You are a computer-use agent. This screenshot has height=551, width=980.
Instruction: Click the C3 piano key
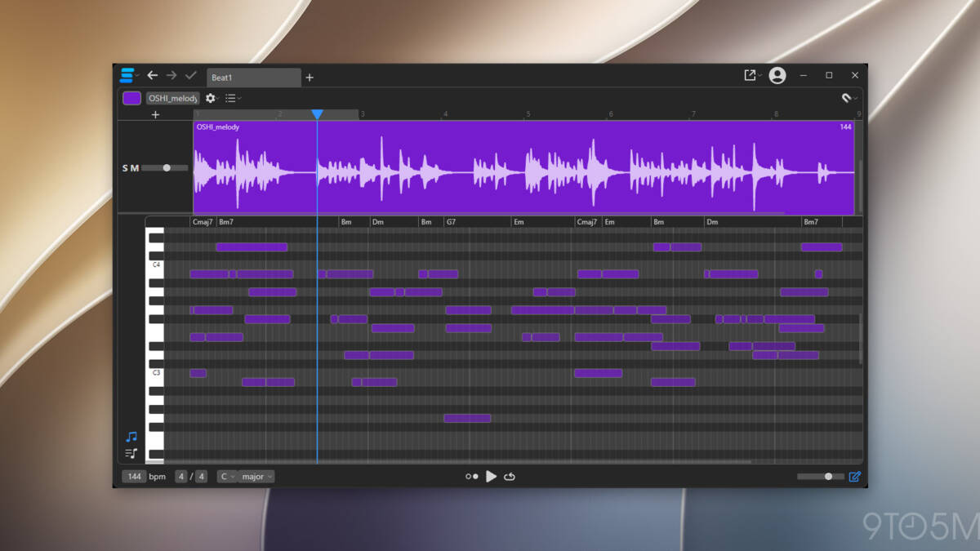tap(155, 373)
